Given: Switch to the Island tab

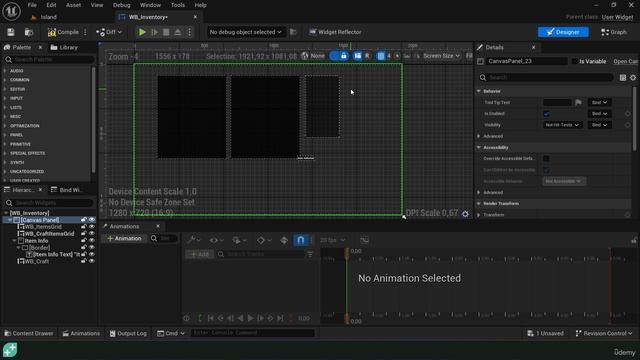Looking at the screenshot, I should (44, 17).
